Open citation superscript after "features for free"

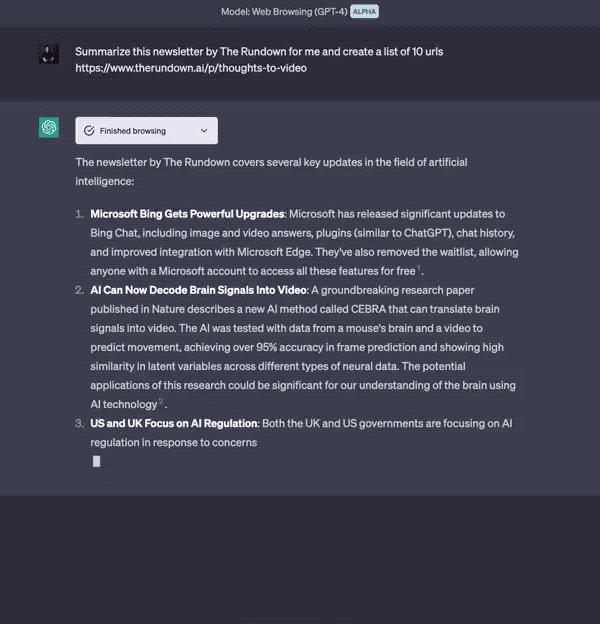tap(420, 270)
